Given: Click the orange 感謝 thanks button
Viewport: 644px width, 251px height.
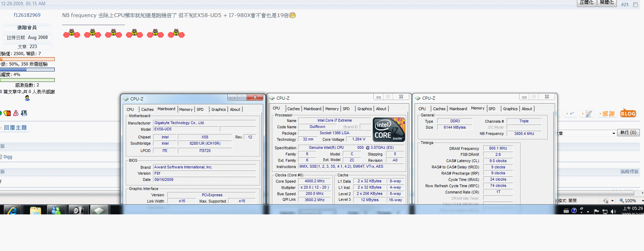Looking at the screenshot, I should point(607,114).
